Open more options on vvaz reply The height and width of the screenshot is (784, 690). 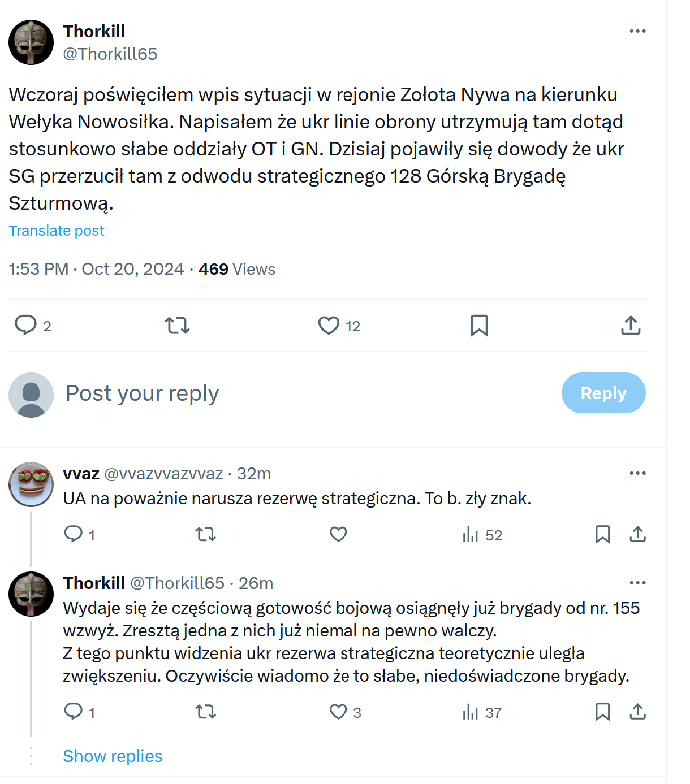click(x=637, y=473)
